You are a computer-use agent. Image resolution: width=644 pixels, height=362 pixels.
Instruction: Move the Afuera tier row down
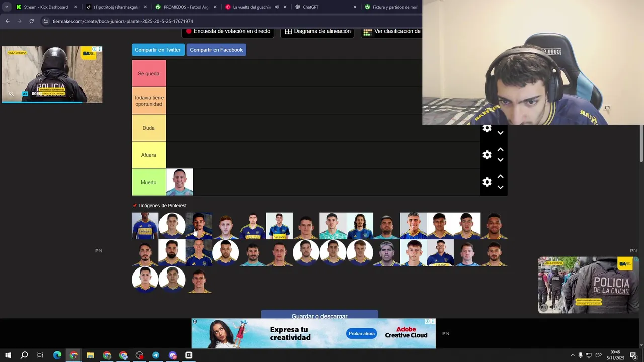[x=500, y=160]
